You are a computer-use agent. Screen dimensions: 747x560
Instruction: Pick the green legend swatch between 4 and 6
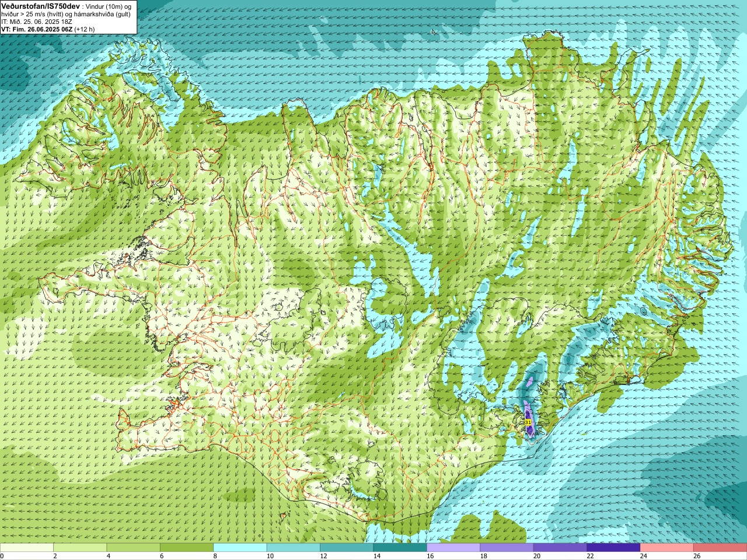tap(134, 548)
